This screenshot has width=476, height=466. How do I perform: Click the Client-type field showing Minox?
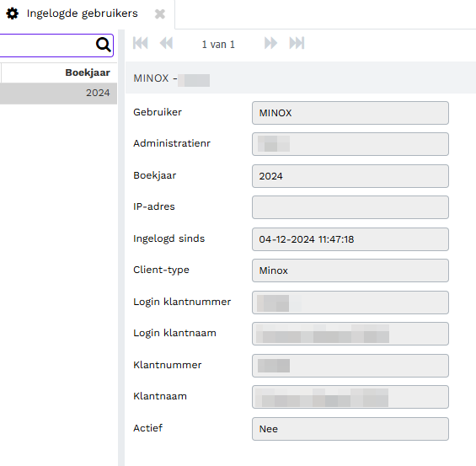point(350,270)
